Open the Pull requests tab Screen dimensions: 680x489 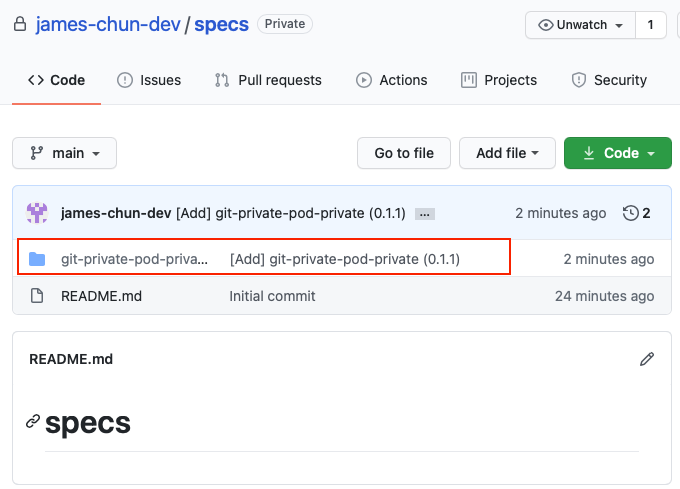(x=268, y=80)
